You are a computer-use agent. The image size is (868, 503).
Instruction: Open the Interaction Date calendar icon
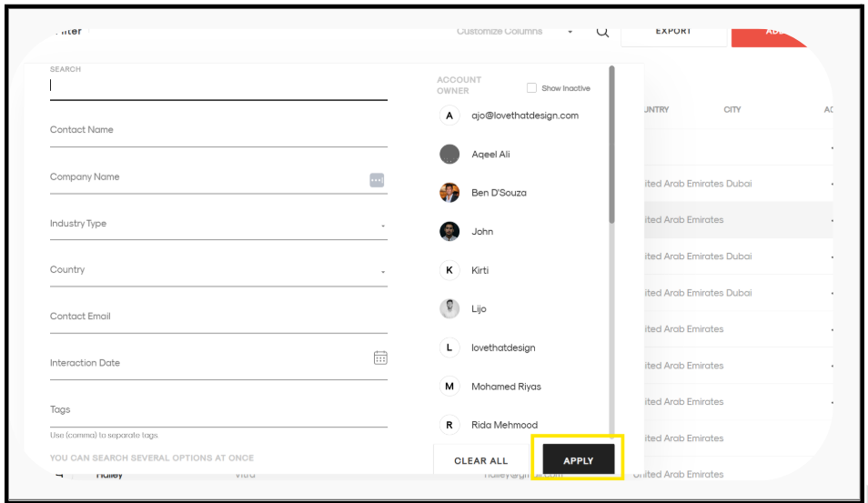(x=380, y=358)
